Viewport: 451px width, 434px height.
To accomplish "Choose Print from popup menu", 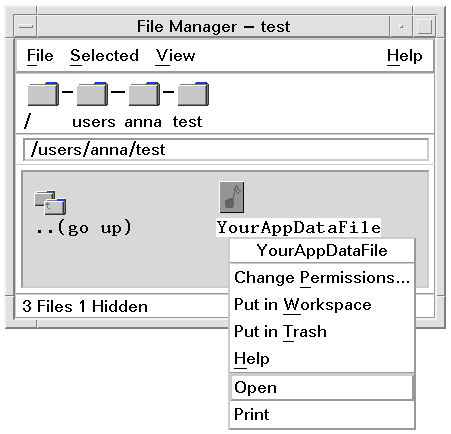I will click(322, 414).
